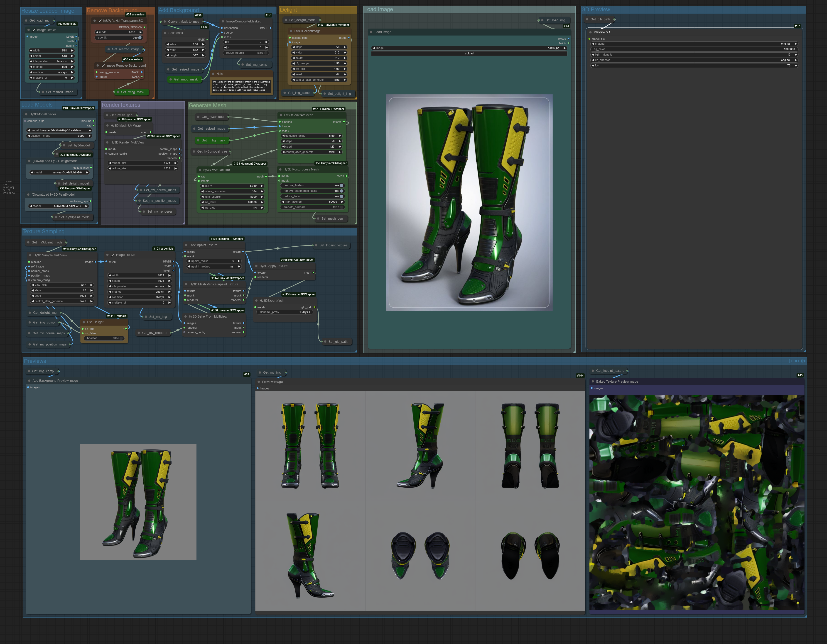Image resolution: width=827 pixels, height=644 pixels.
Task: Click the play triangle icon in Previews header
Action: tap(791, 361)
